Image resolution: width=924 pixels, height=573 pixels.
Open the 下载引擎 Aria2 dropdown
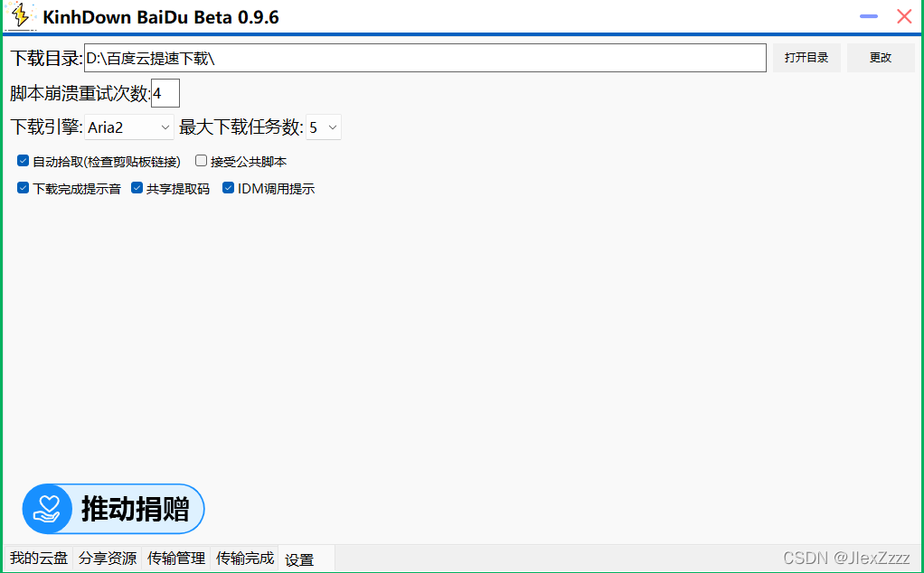tap(129, 127)
